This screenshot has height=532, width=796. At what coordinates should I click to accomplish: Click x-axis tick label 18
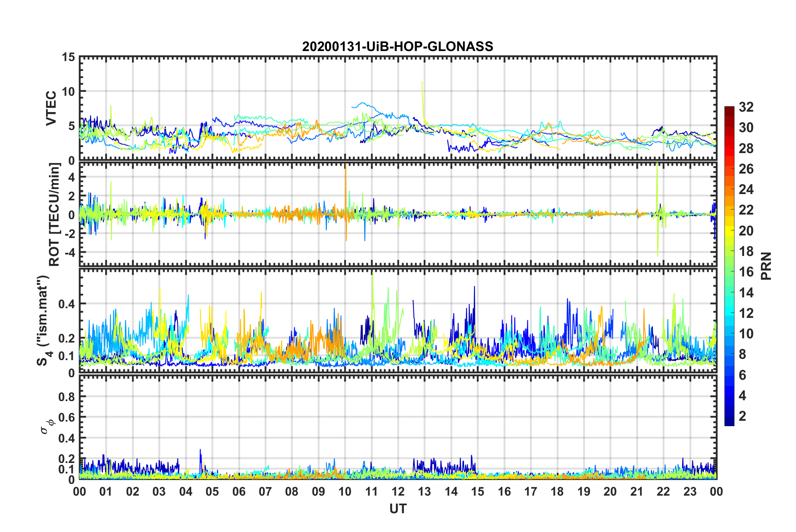pyautogui.click(x=557, y=491)
